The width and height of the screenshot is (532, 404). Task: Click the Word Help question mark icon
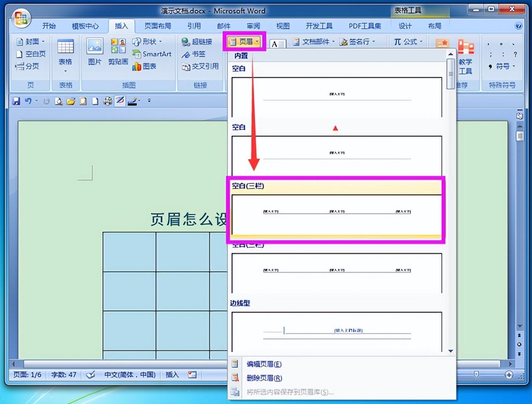(518, 26)
